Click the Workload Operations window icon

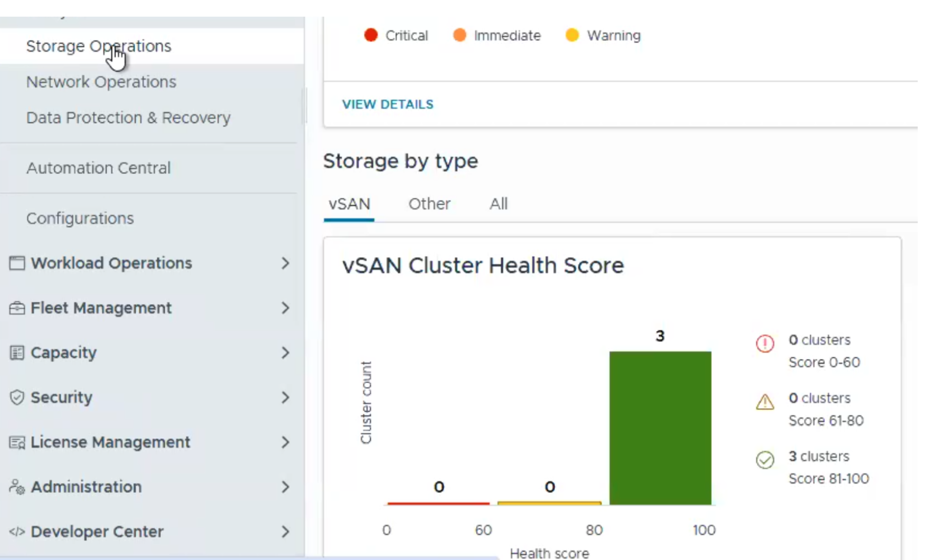(x=17, y=263)
